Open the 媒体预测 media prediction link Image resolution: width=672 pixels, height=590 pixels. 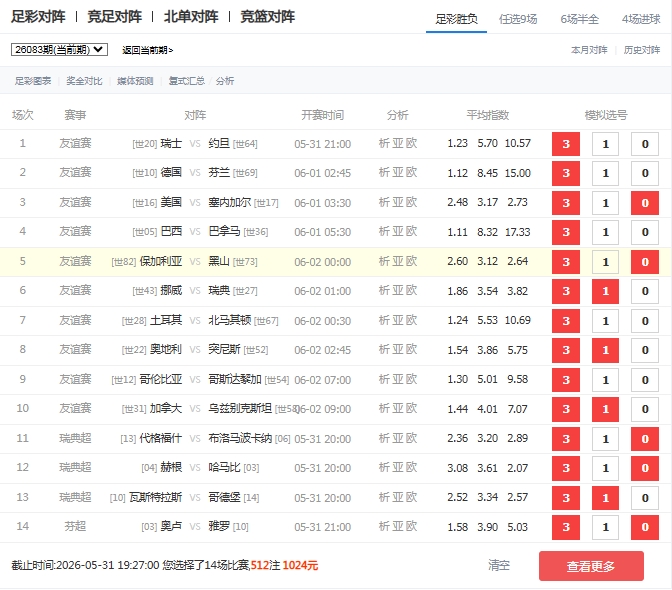click(135, 81)
